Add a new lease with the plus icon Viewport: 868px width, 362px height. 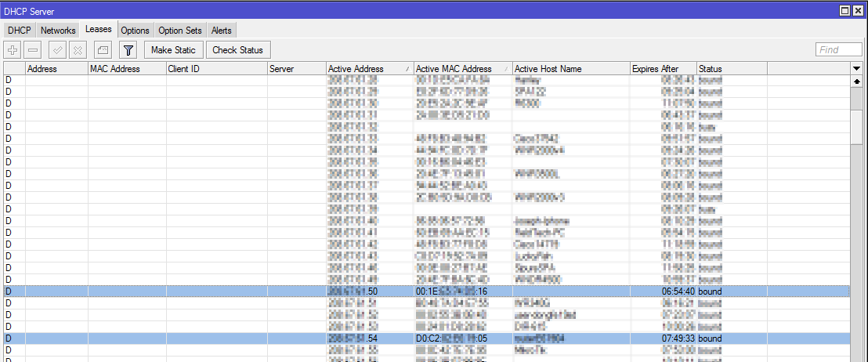coord(13,50)
